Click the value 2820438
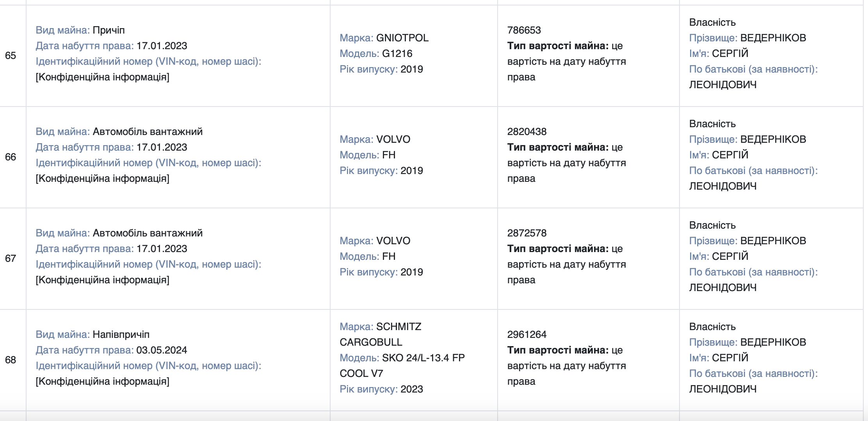868x421 pixels. point(527,131)
